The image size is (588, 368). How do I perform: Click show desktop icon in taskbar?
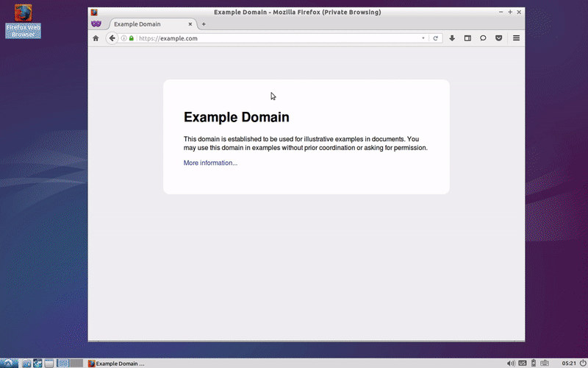tap(49, 363)
